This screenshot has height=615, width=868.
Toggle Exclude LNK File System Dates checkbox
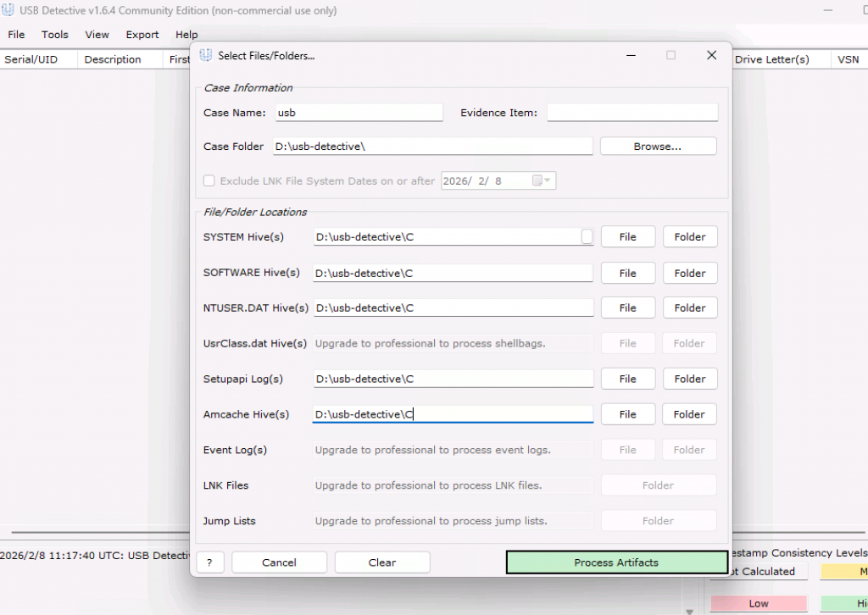(209, 180)
